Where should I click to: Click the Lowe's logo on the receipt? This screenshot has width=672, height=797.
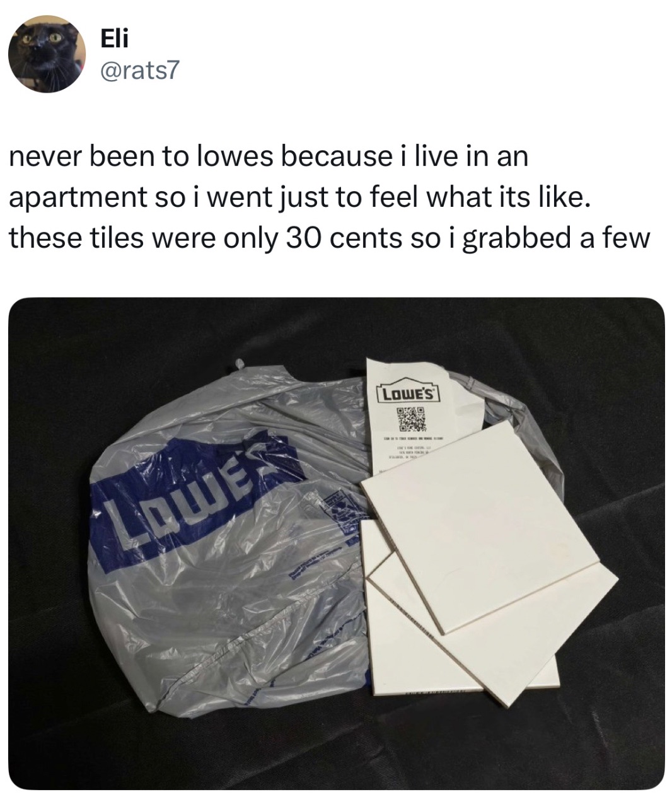tap(408, 393)
